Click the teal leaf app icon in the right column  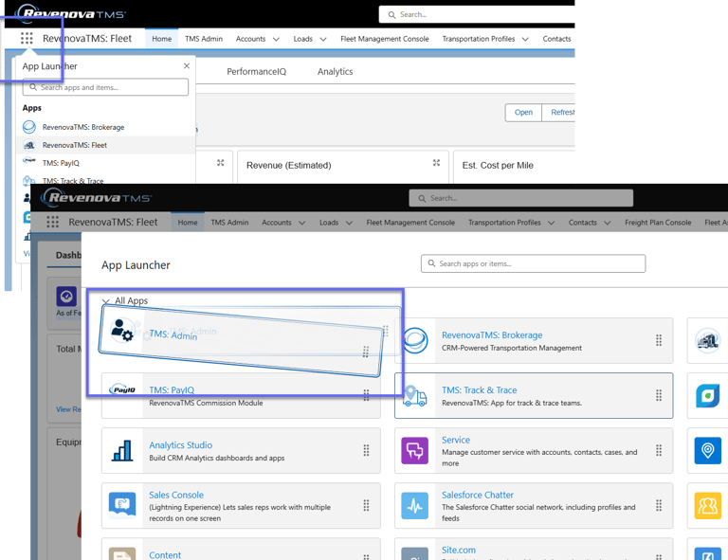click(x=707, y=396)
